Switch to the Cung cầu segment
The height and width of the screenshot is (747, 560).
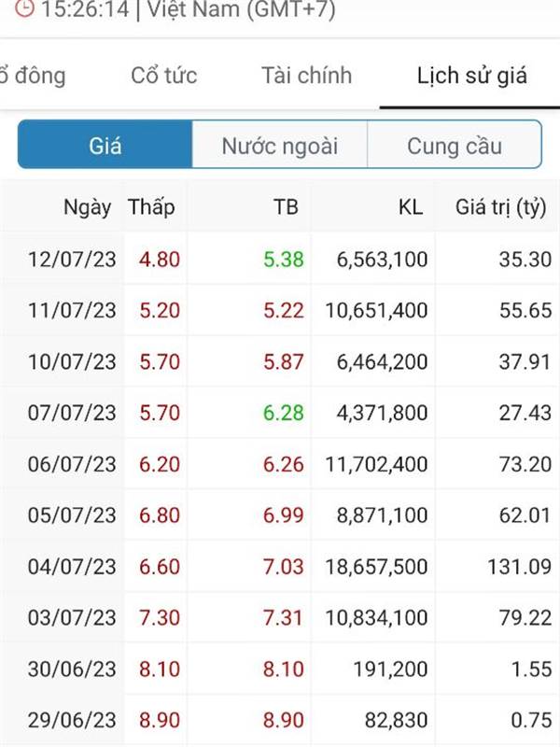coord(455,145)
